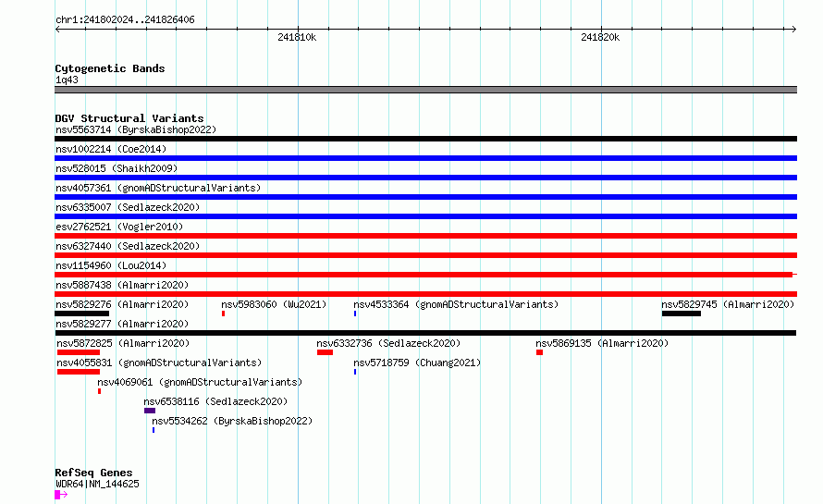This screenshot has width=823, height=504.
Task: Click the nsv5534262 (ByrskaBishop2022) label
Action: 232,421
